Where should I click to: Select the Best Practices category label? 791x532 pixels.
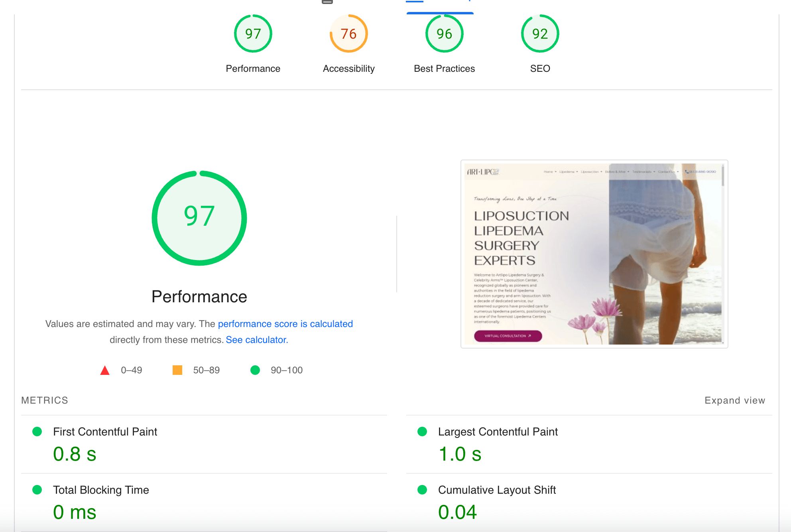pos(444,69)
